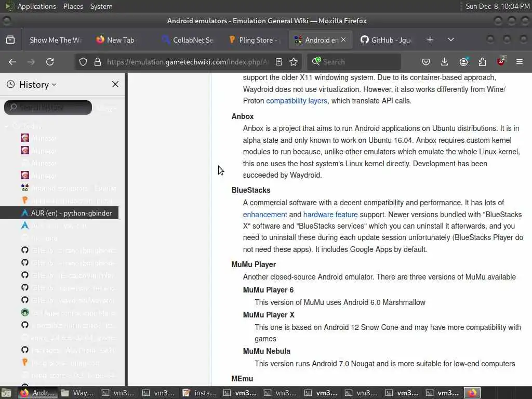Open the Android emulators history entry
Image resolution: width=532 pixels, height=399 pixels.
coord(59,188)
